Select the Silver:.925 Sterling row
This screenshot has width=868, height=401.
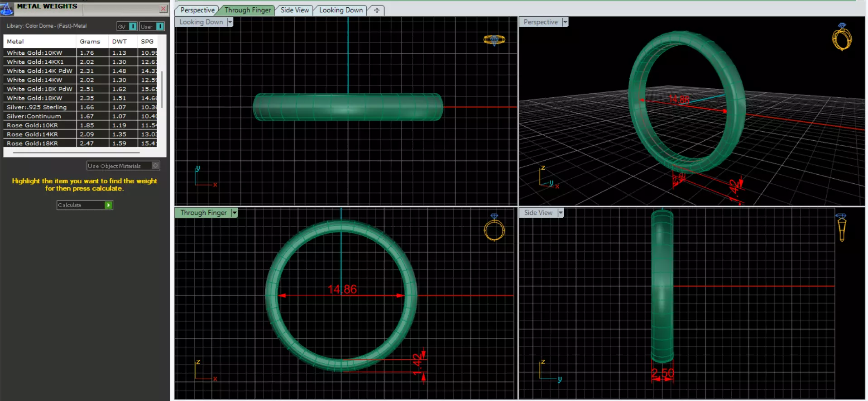pyautogui.click(x=80, y=107)
